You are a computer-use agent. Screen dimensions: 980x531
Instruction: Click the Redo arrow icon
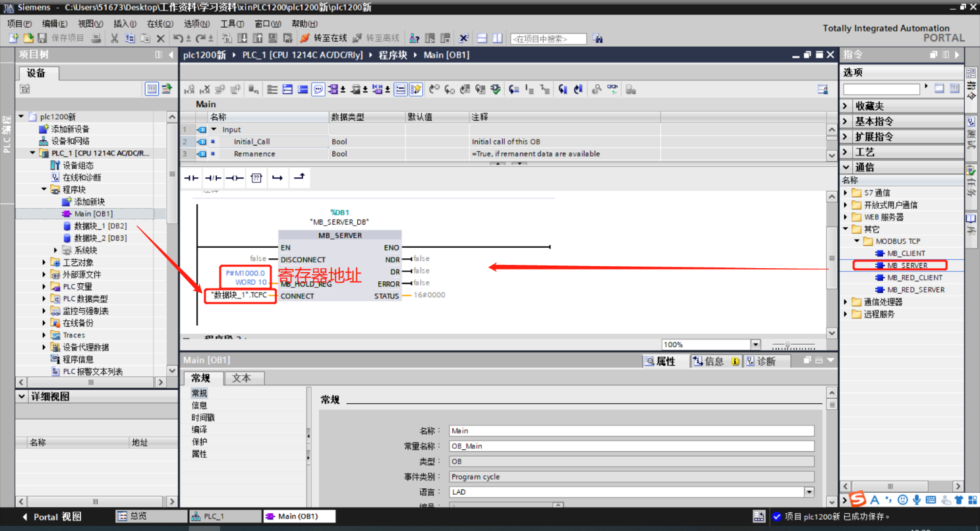200,38
